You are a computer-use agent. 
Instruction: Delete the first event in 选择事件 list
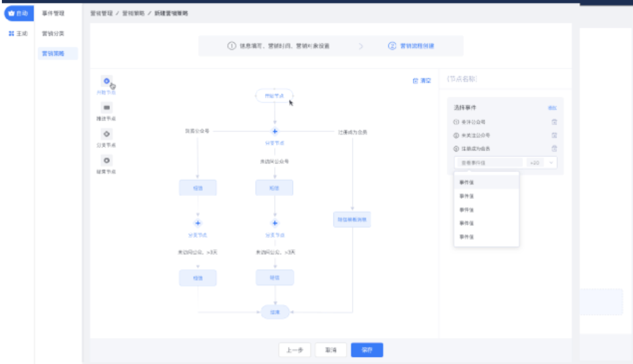point(554,122)
